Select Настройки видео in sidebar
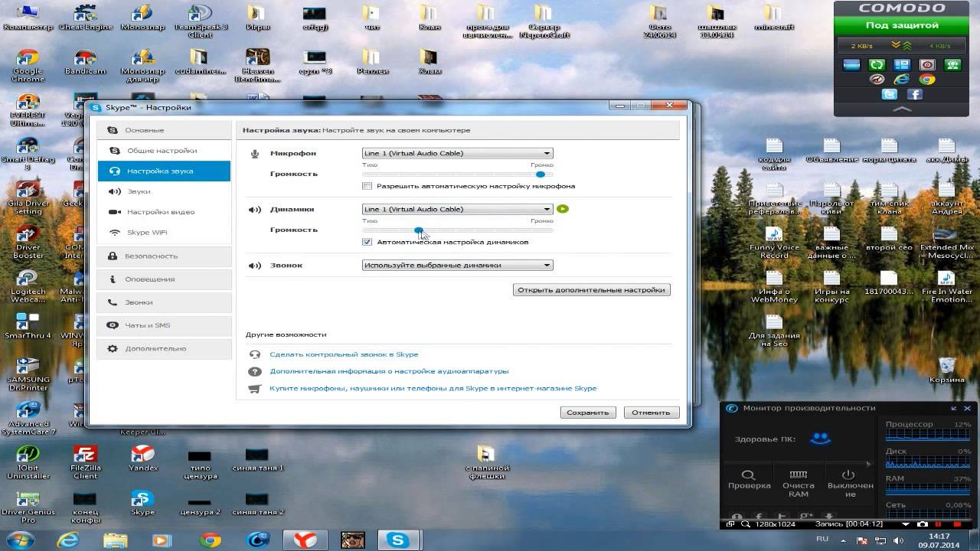Viewport: 980px width, 551px height. click(x=165, y=212)
